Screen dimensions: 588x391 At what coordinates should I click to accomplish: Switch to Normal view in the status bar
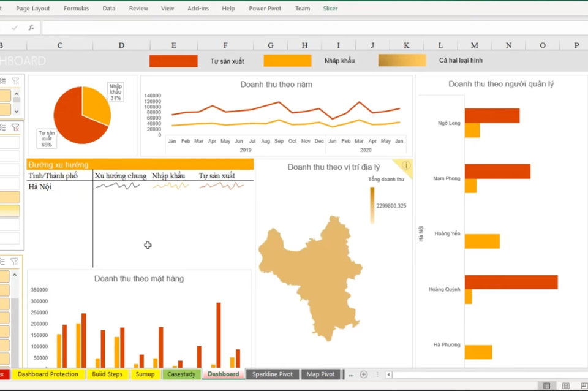547,385
